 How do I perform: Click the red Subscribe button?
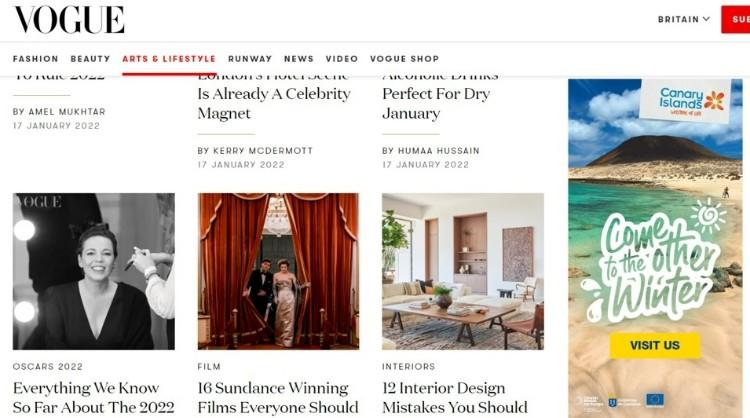pyautogui.click(x=736, y=20)
